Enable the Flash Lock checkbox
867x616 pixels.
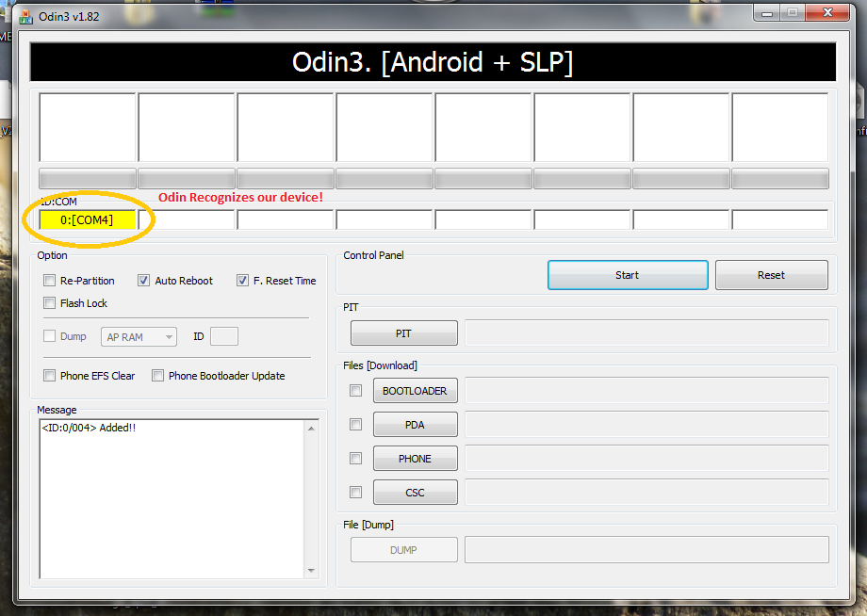50,303
